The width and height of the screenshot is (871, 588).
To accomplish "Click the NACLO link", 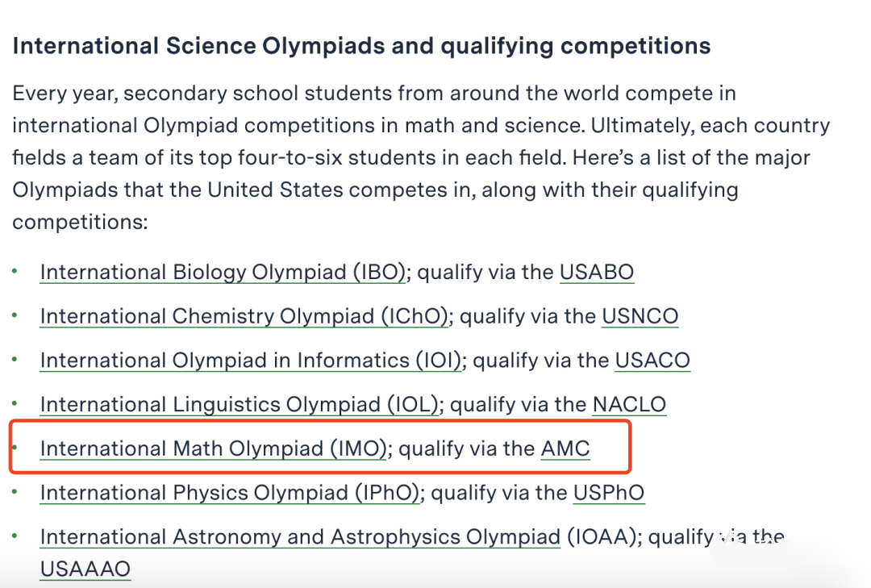I will [x=629, y=404].
